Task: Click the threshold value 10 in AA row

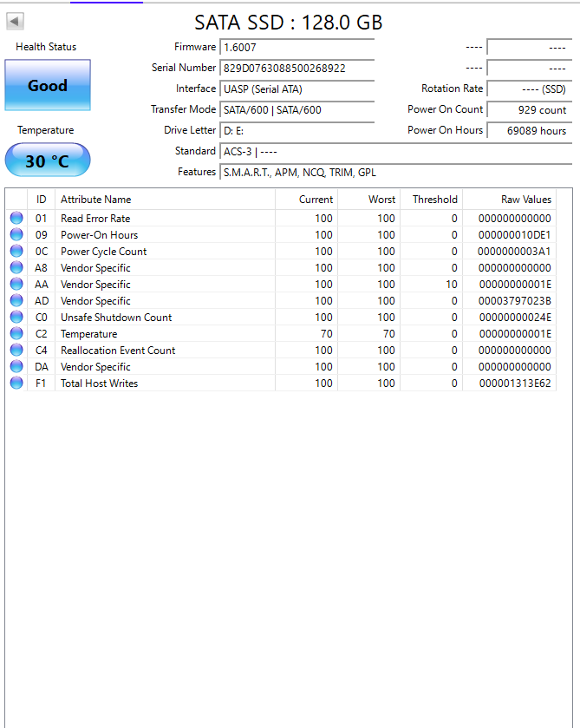Action: [x=452, y=284]
